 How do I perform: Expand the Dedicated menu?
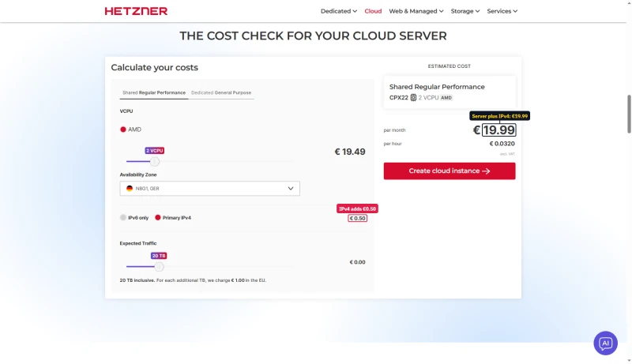pos(339,11)
